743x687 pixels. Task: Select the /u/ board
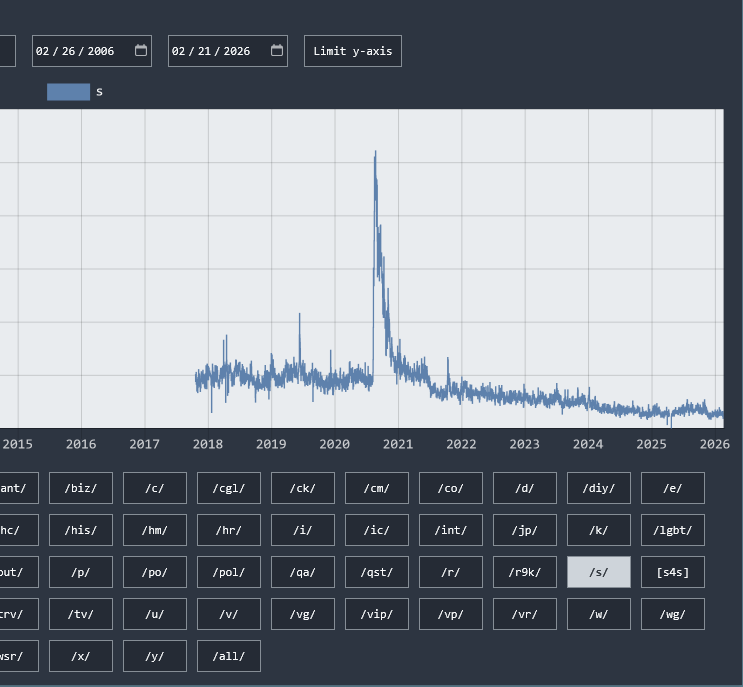click(155, 615)
